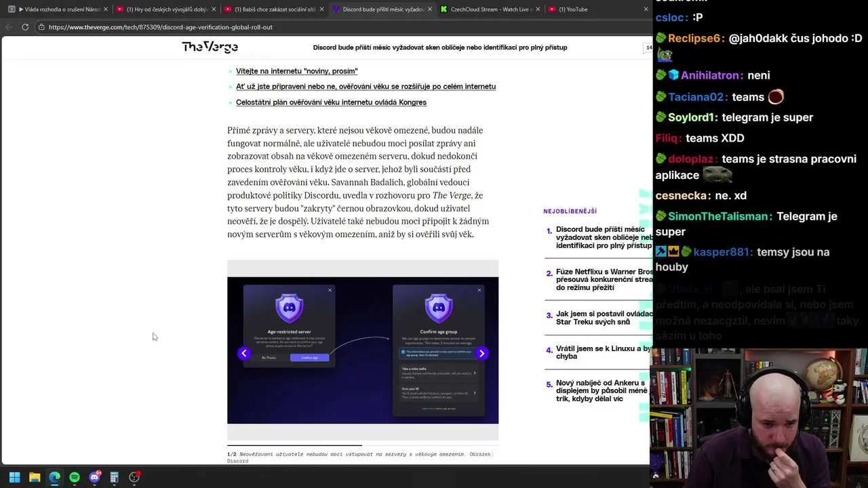Image resolution: width=868 pixels, height=488 pixels.
Task: Open Calculator from the taskbar
Action: click(x=115, y=477)
